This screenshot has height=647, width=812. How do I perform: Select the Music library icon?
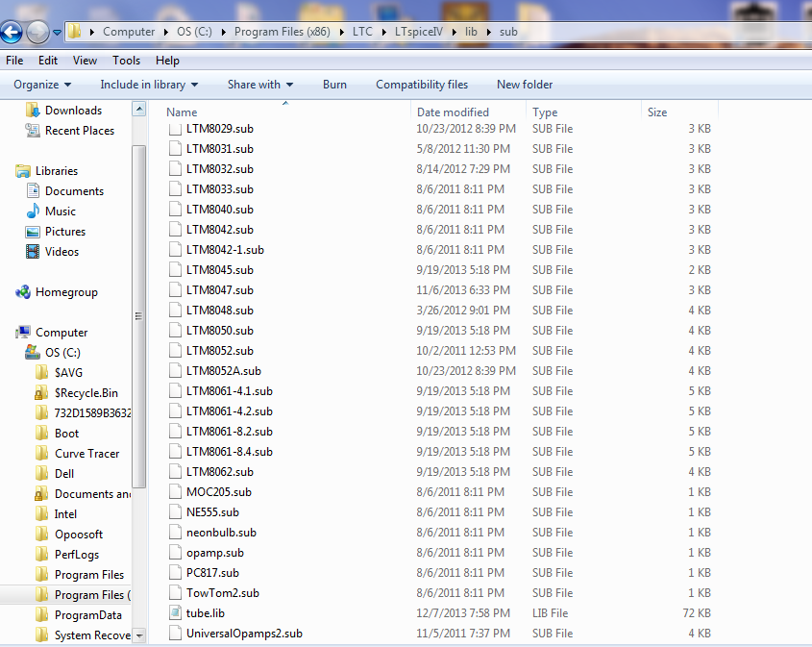point(33,211)
